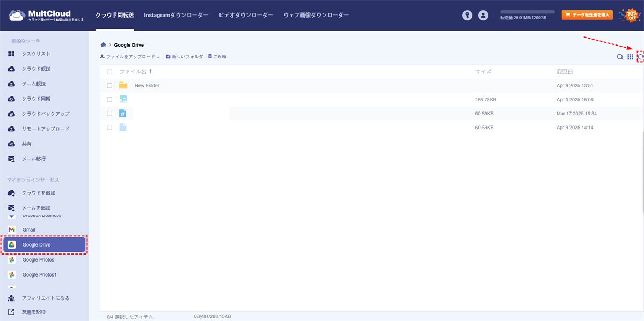This screenshot has height=321, width=644.
Task: Go to home breadcrumb icon
Action: [x=104, y=45]
